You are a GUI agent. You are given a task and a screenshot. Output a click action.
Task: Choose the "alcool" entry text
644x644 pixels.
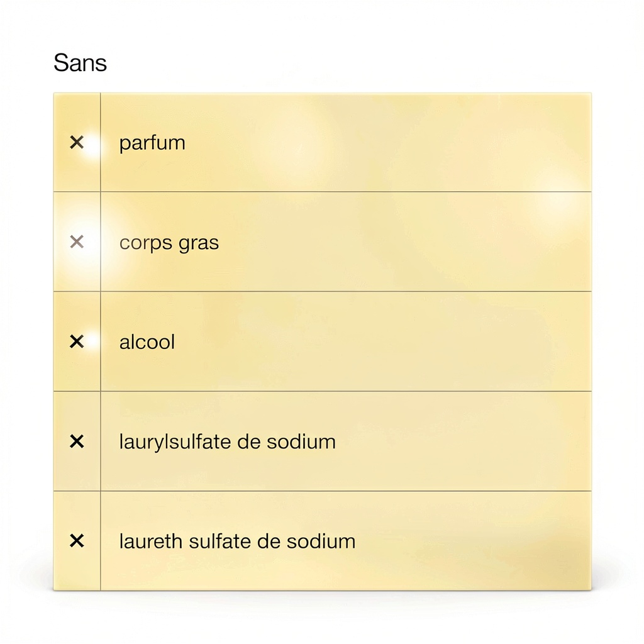click(x=147, y=342)
